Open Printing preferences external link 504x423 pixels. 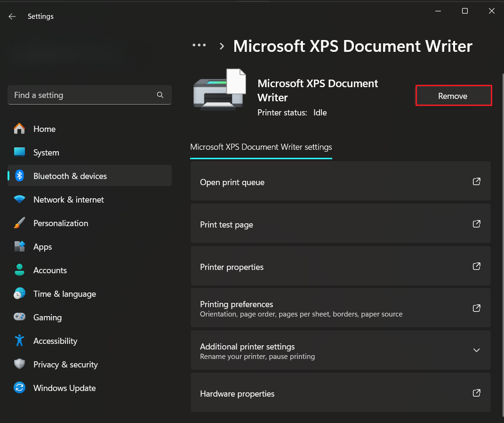[x=476, y=308]
